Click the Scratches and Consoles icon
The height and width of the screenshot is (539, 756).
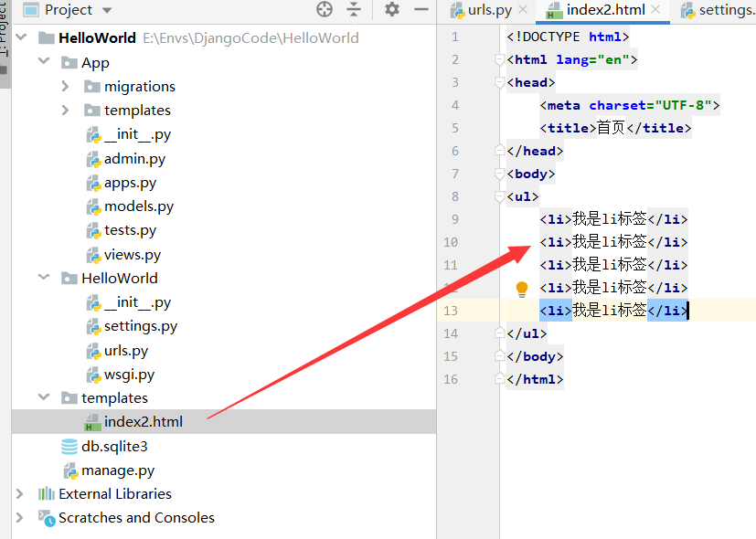tap(47, 518)
